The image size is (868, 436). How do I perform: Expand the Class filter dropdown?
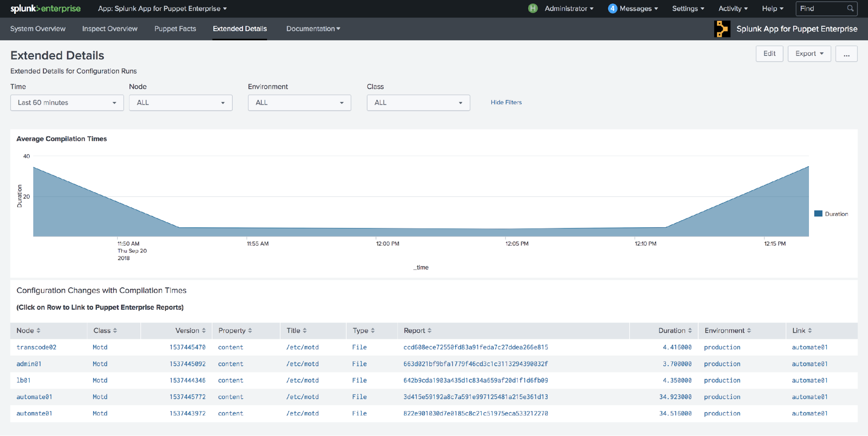point(418,103)
